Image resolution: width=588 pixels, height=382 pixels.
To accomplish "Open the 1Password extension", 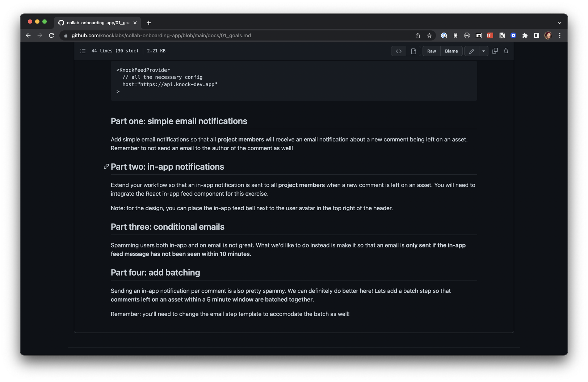I will [x=444, y=35].
